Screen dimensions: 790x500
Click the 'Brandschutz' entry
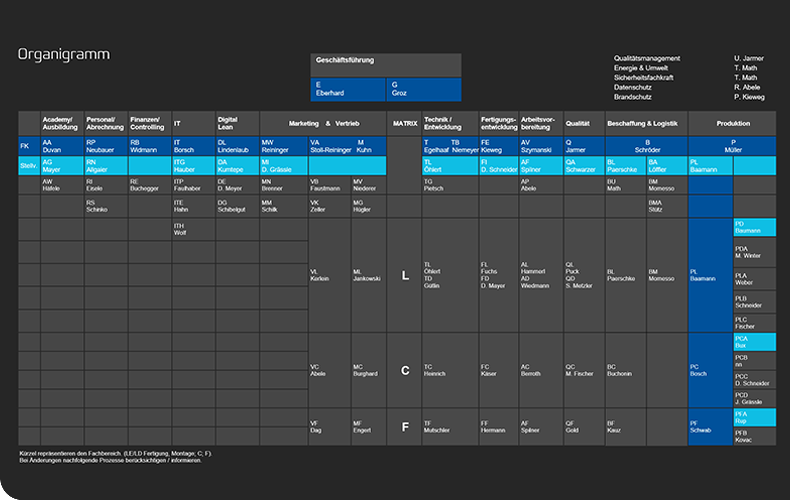(632, 97)
